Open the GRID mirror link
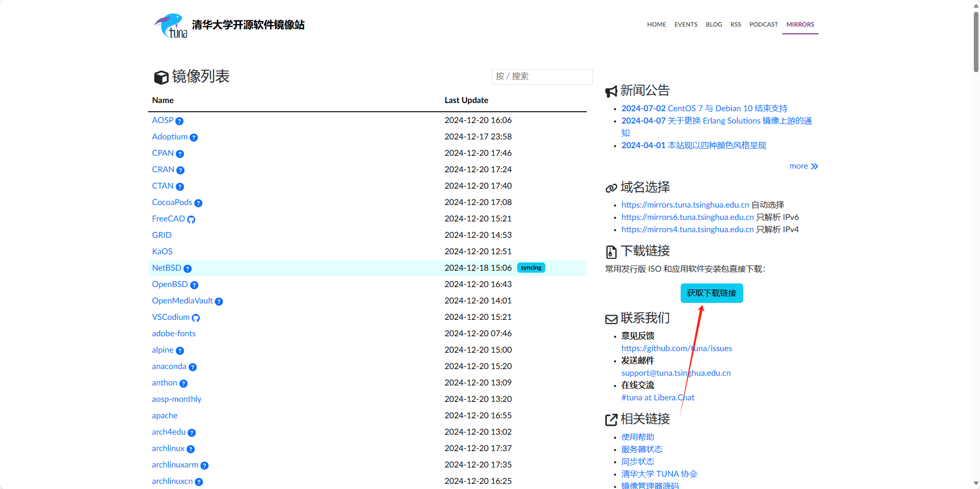 coord(161,235)
